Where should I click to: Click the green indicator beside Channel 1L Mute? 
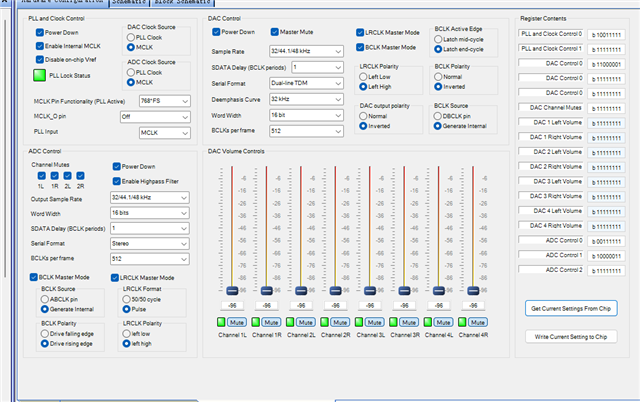[x=221, y=322]
